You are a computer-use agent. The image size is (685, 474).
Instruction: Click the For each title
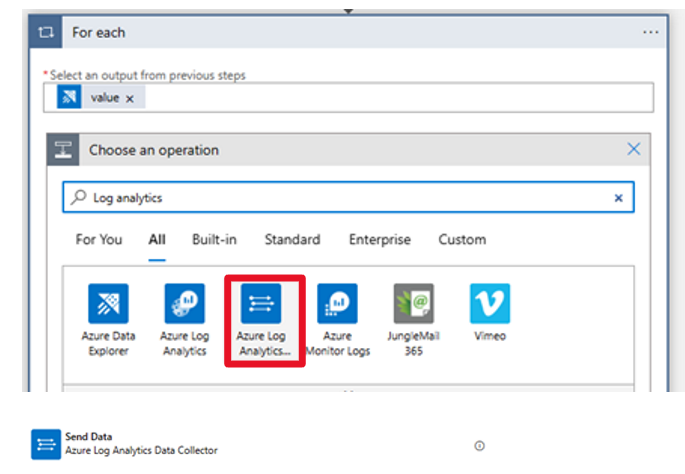[x=99, y=32]
